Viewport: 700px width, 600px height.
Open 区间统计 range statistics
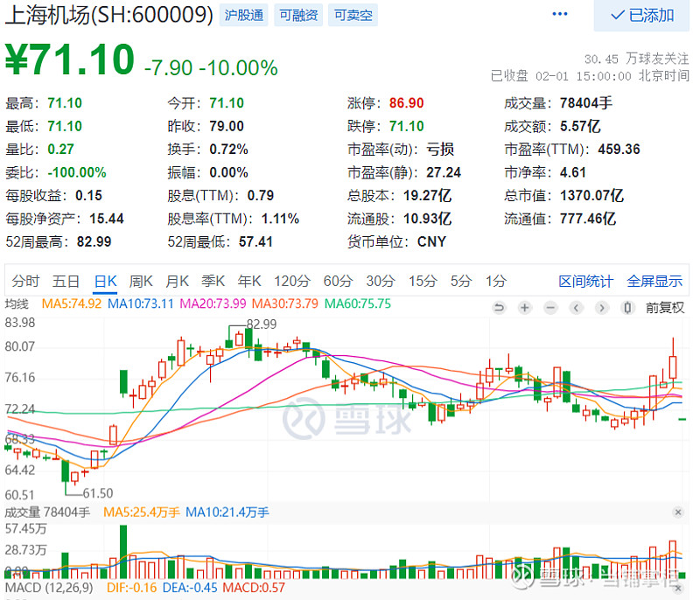(586, 282)
